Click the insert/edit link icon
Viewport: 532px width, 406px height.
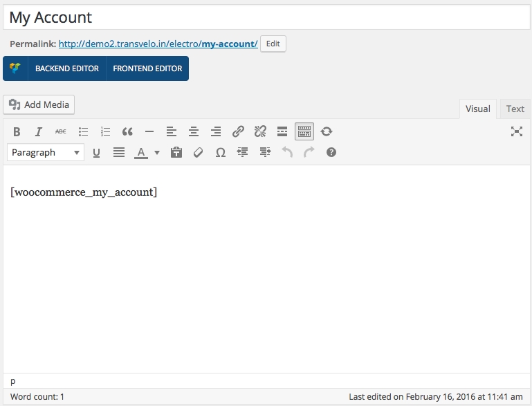(238, 131)
